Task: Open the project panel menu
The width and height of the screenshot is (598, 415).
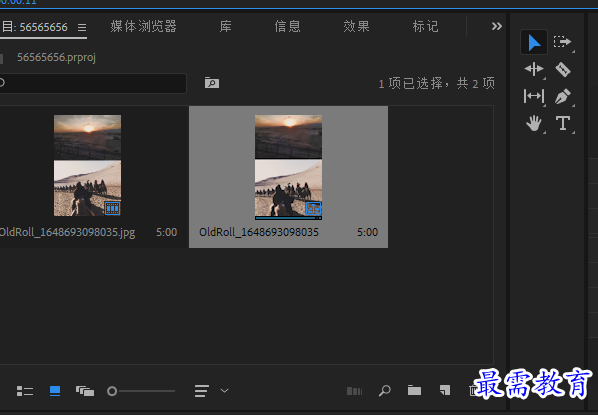Action: [82, 27]
